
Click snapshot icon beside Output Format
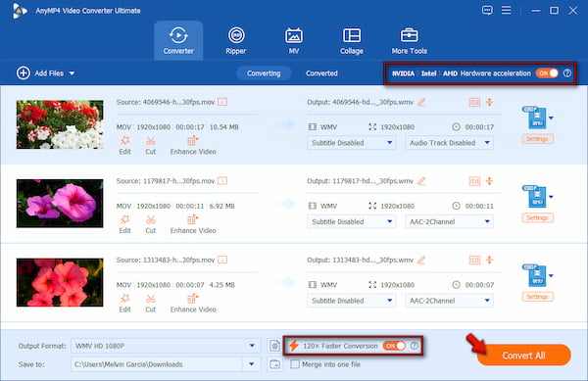274,346
